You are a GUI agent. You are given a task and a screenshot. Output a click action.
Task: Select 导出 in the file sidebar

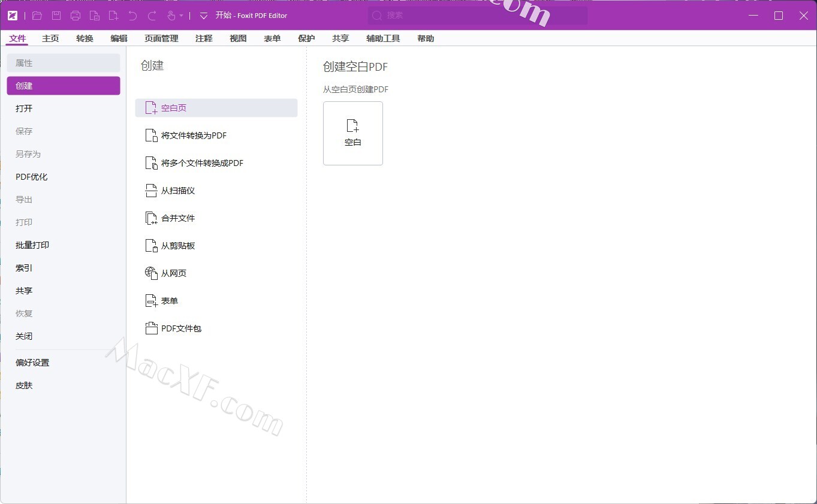click(64, 200)
